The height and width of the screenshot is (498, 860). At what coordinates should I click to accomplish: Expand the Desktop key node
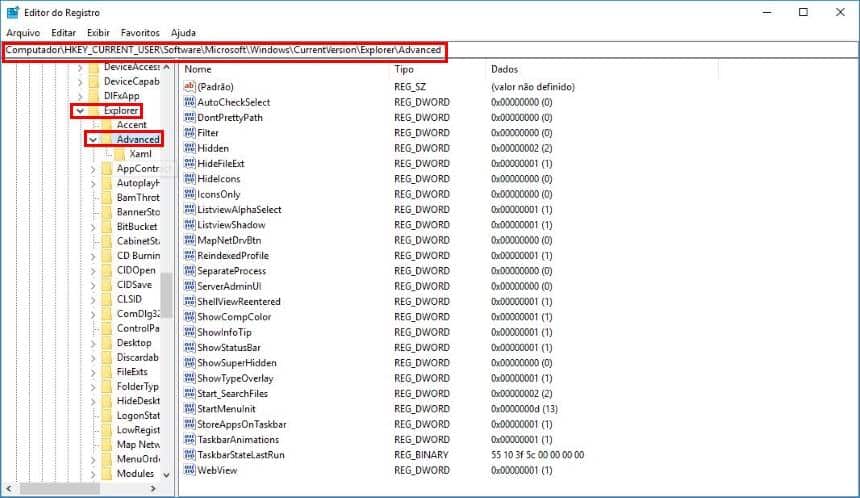(x=93, y=343)
